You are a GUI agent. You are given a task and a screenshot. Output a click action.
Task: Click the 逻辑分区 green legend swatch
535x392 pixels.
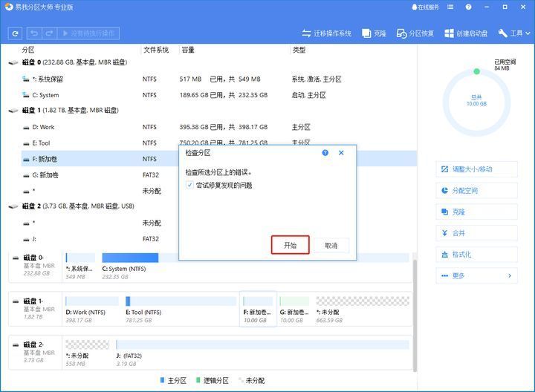(198, 380)
